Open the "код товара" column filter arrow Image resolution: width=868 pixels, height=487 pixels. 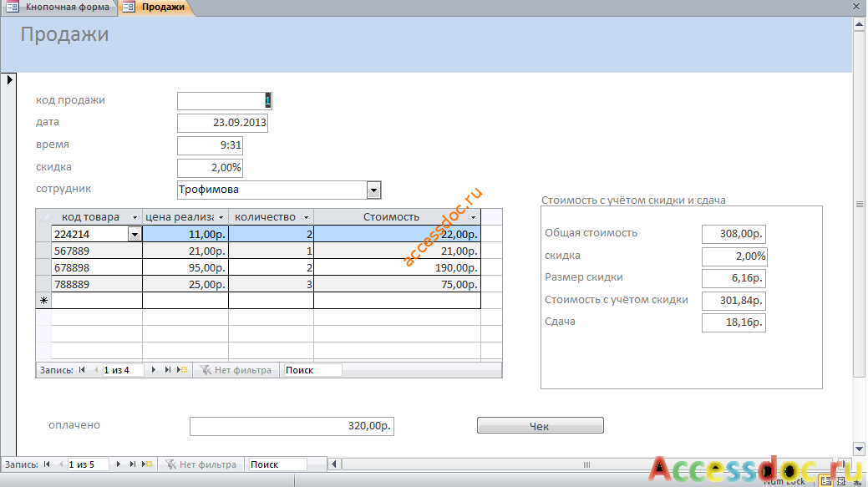[x=135, y=217]
